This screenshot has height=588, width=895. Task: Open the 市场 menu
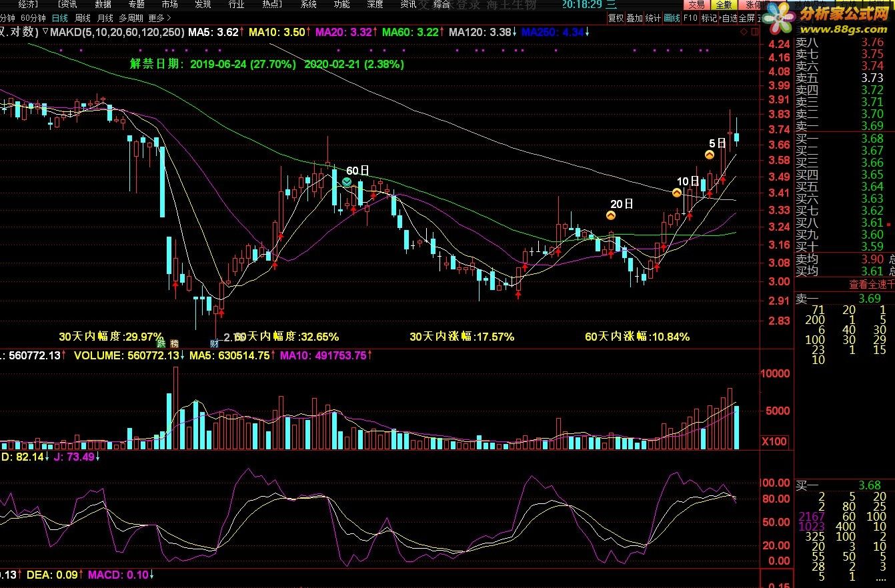[x=169, y=5]
